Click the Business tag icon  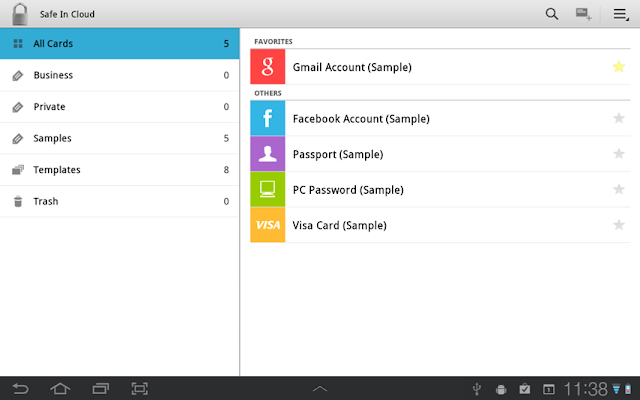(x=18, y=76)
